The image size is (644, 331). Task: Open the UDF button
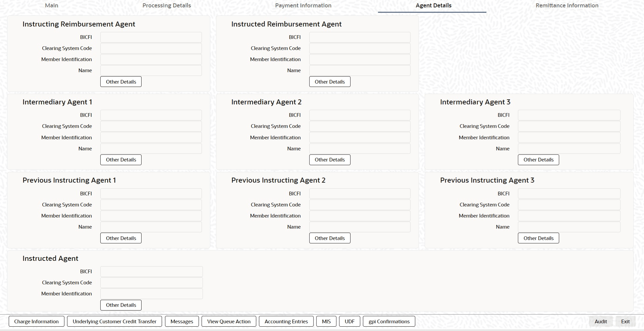coord(350,321)
